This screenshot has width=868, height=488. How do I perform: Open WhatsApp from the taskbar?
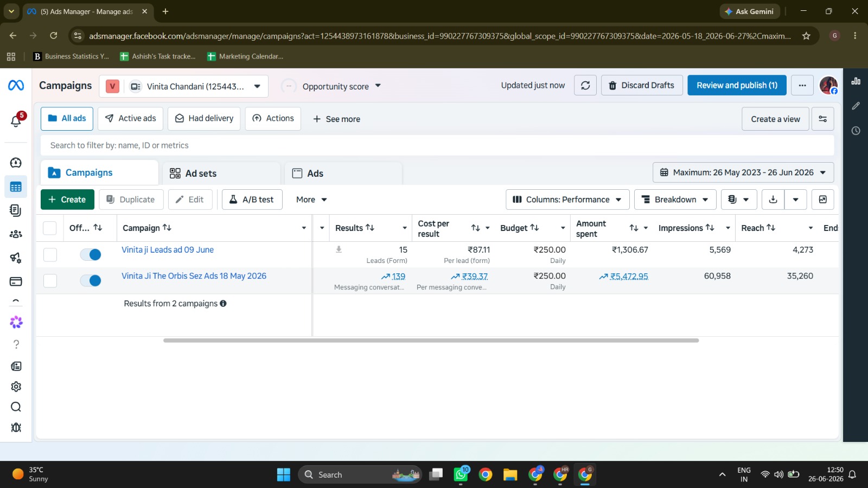[x=461, y=474]
